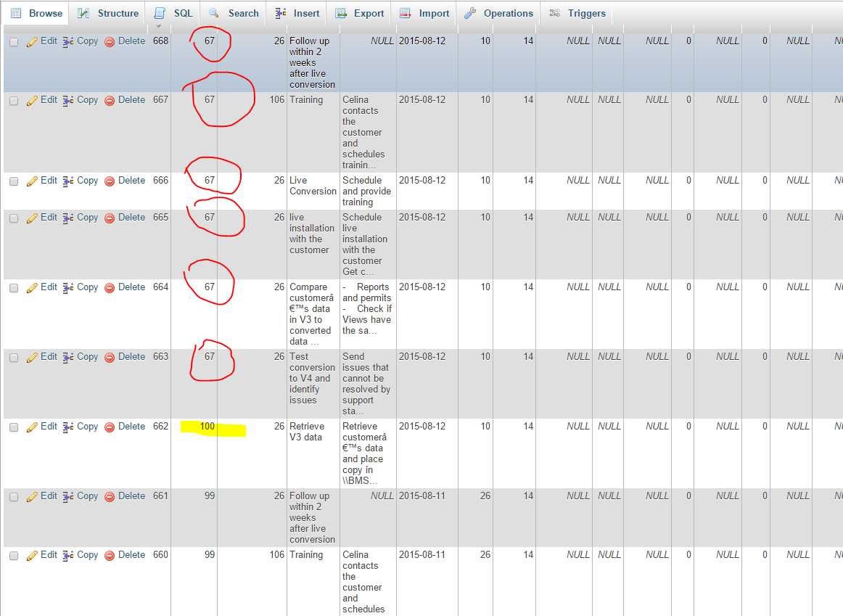Click the Copy icon for row 660
The height and width of the screenshot is (616, 843).
(x=68, y=556)
